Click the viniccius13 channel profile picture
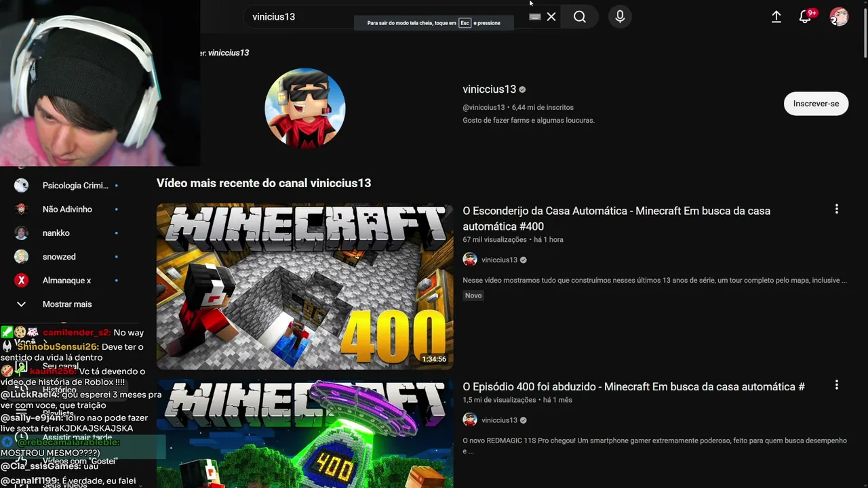Screen dimensions: 868x488 click(x=305, y=108)
